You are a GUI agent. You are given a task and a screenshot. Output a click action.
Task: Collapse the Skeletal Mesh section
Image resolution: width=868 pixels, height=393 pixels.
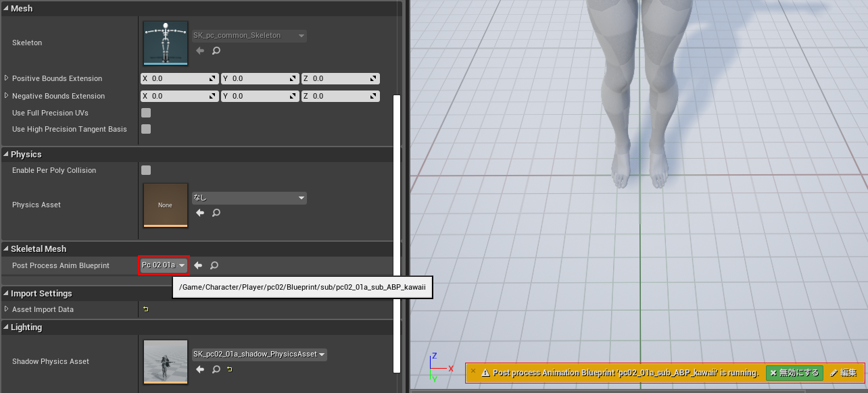6,248
